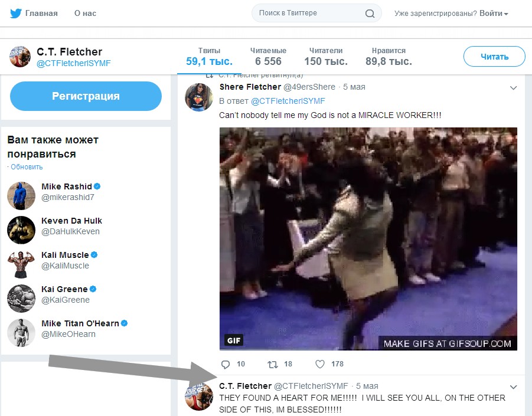Expand the Shere Fletcher tweet options chevron

513,88
